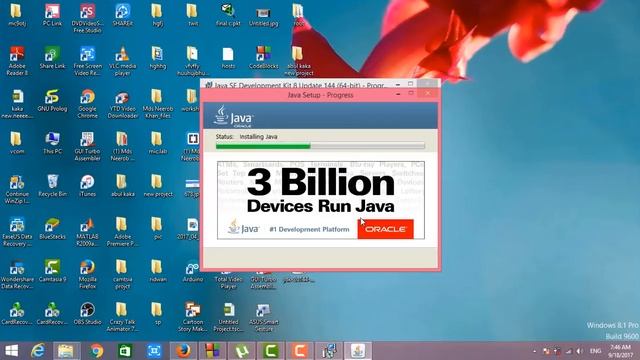Launch YTD Video Downloader shortcut
This screenshot has width=640, height=360.
coord(122,104)
